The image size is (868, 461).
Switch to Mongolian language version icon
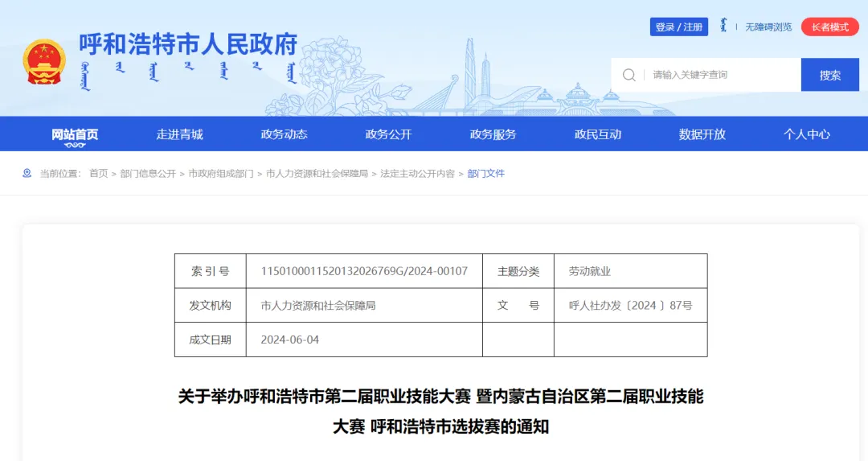click(723, 27)
